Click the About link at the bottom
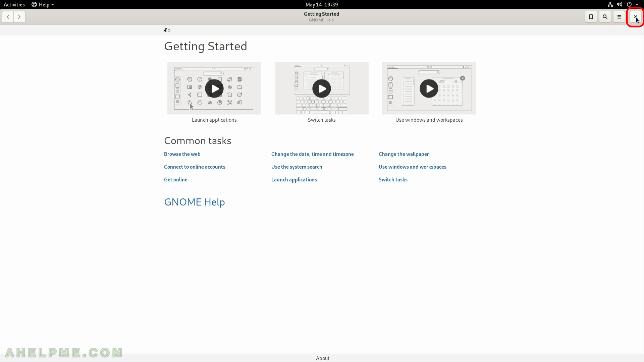 pos(323,358)
